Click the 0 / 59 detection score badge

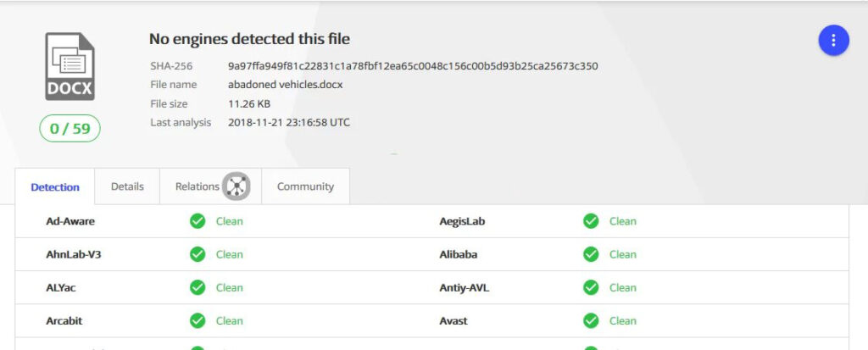point(70,129)
